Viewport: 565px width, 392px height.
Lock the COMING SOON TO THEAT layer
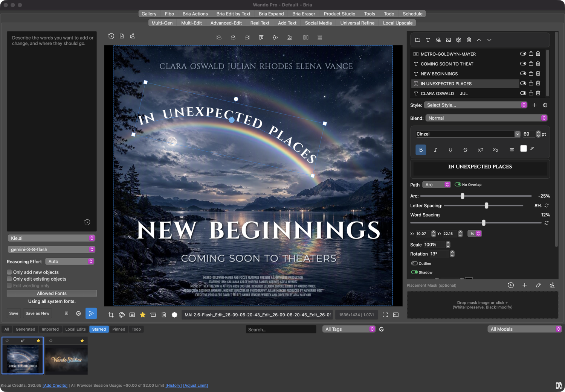tap(531, 64)
